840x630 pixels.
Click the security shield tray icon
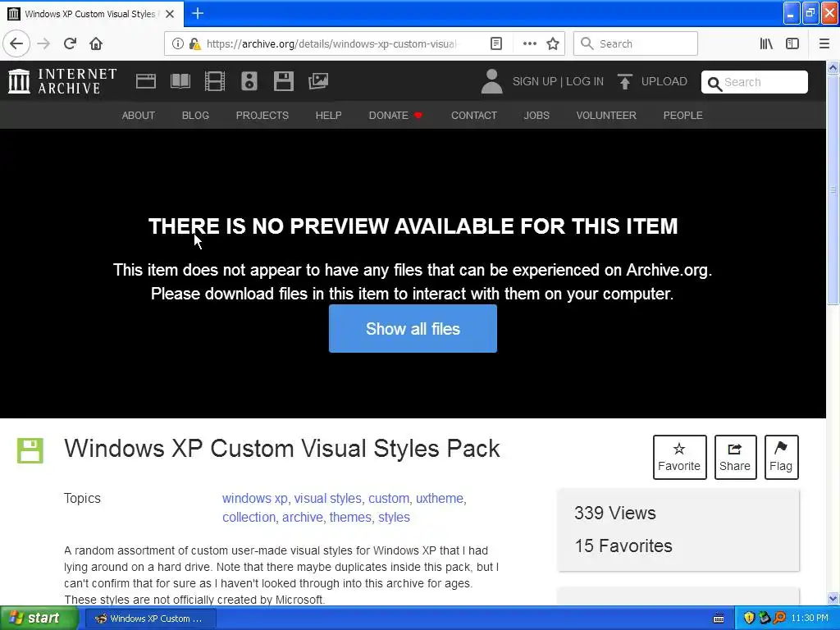(749, 619)
